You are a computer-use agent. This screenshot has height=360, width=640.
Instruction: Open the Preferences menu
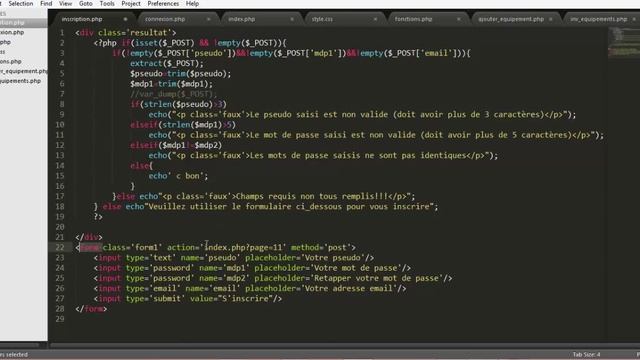tap(163, 4)
